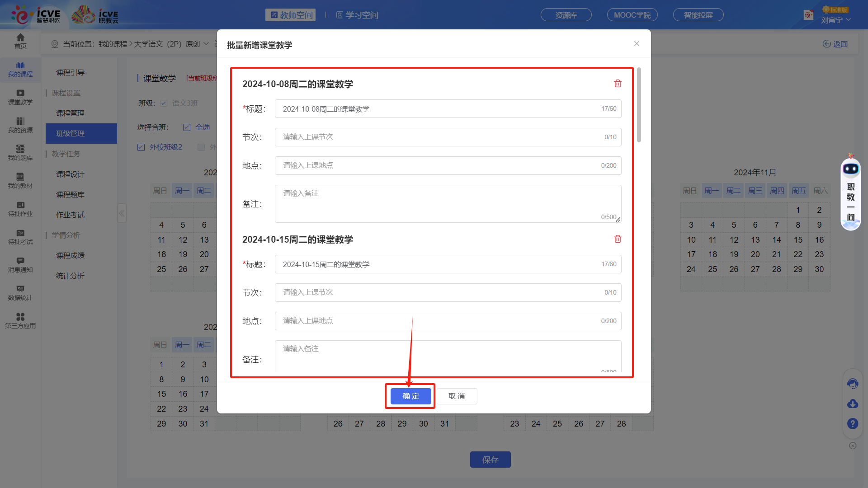Screen dimensions: 868x488
Task: Toggle the 全选 select-all checkbox
Action: 187,127
